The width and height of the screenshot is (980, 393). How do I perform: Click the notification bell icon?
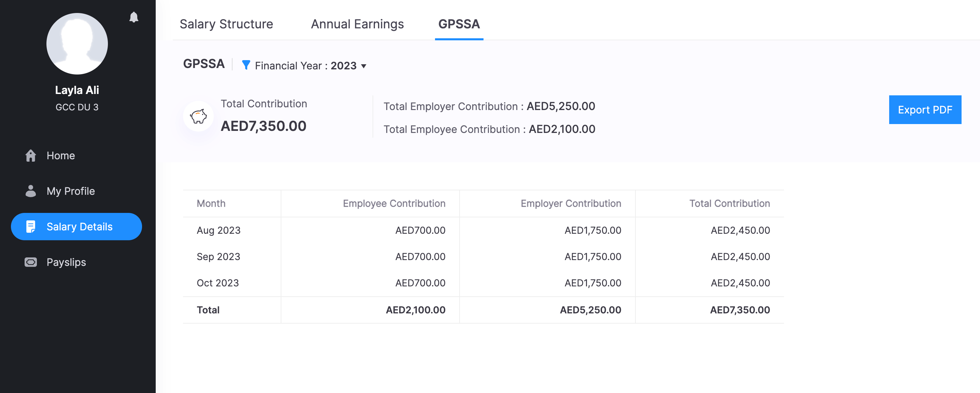tap(134, 17)
